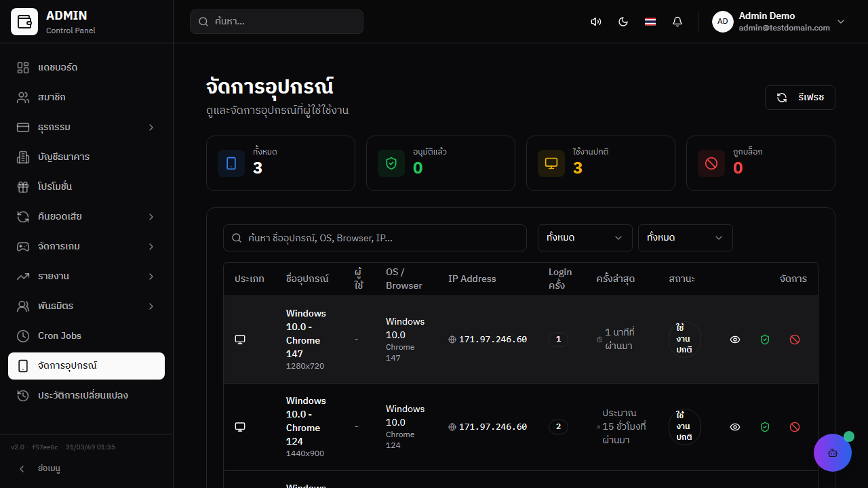The height and width of the screenshot is (488, 868).
Task: Block the Chrome 147 device
Action: coord(795,340)
